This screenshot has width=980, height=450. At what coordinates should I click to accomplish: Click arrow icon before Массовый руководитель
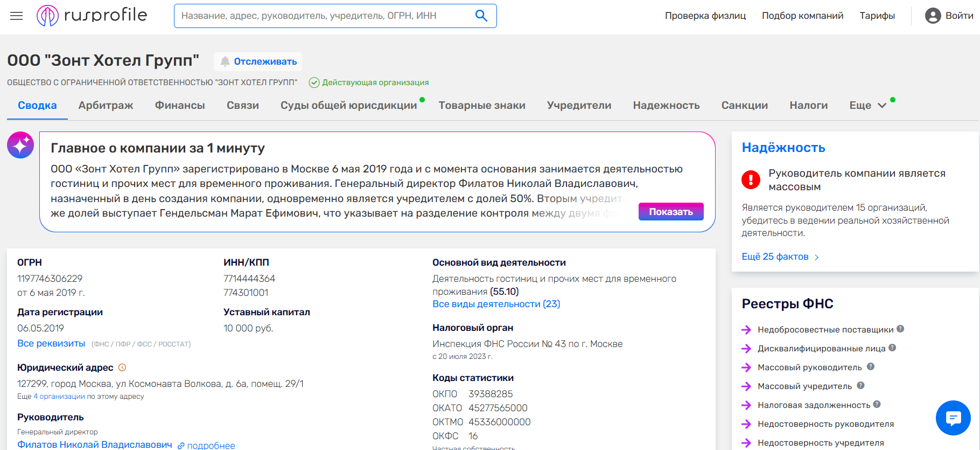pyautogui.click(x=746, y=368)
